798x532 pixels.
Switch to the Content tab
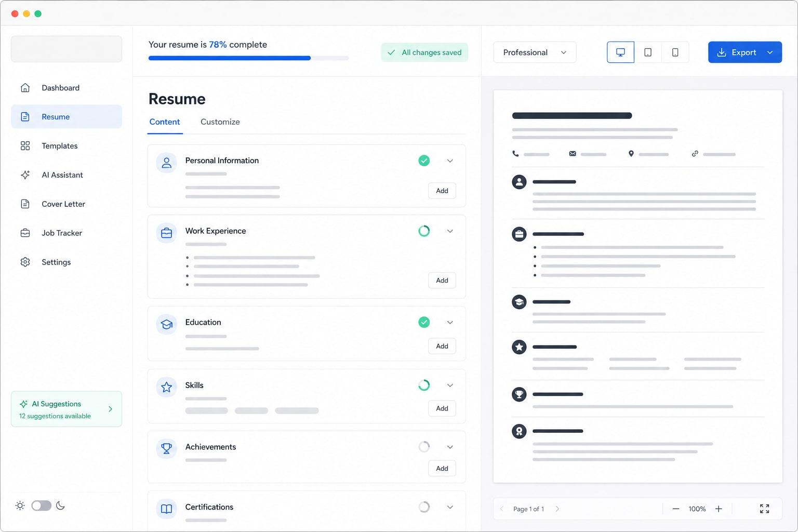pyautogui.click(x=165, y=122)
